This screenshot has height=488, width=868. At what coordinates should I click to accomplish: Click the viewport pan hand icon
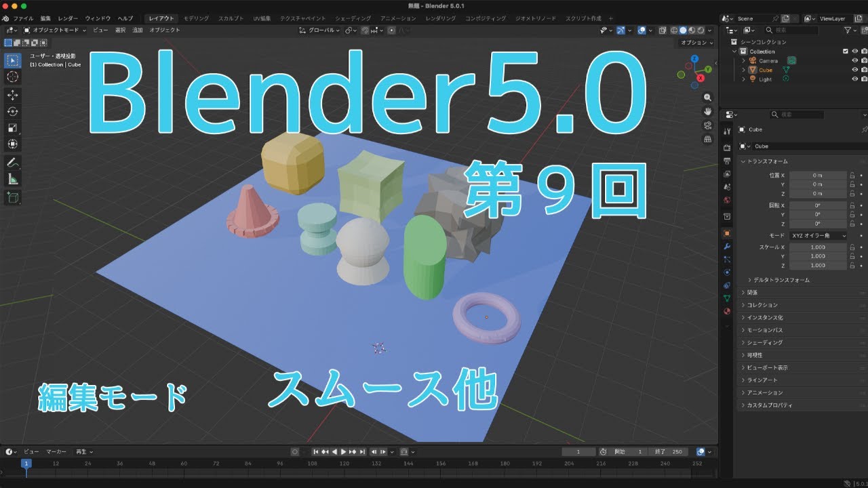point(708,111)
